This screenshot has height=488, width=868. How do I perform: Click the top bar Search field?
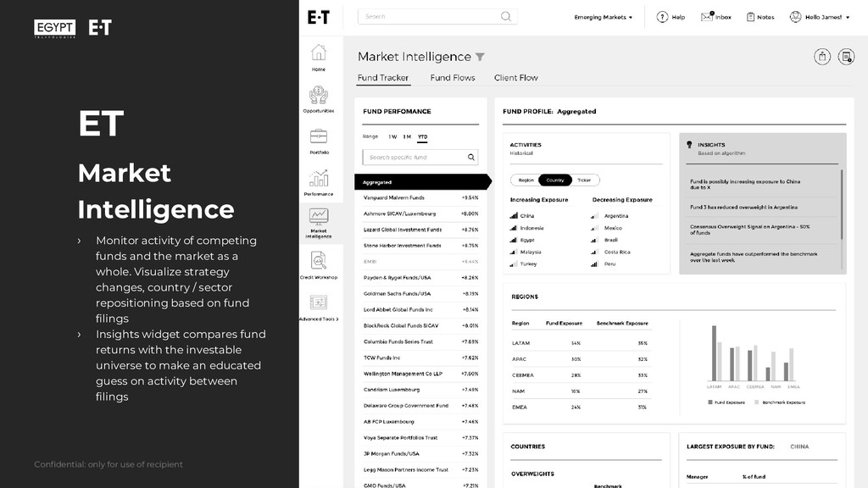437,17
